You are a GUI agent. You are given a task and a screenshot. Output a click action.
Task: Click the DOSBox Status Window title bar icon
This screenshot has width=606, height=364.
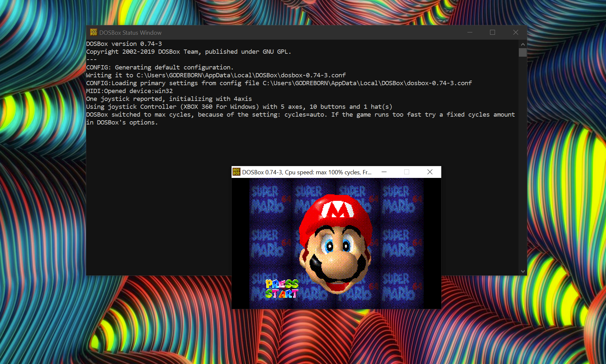[94, 32]
